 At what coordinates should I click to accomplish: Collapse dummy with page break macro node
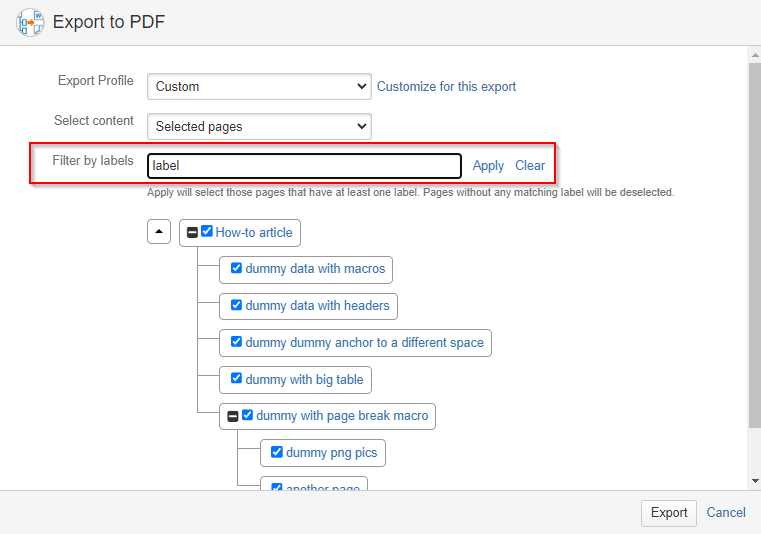coord(233,416)
